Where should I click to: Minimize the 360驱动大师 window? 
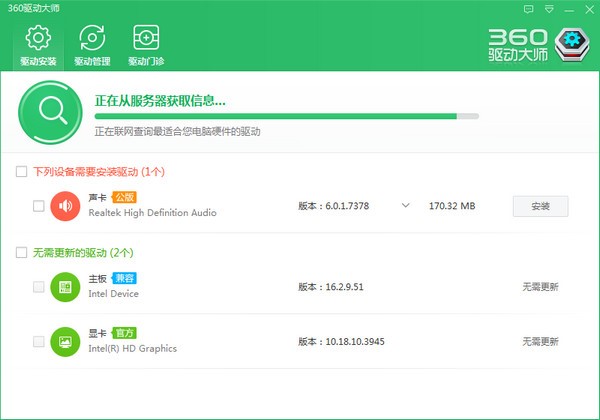(569, 10)
